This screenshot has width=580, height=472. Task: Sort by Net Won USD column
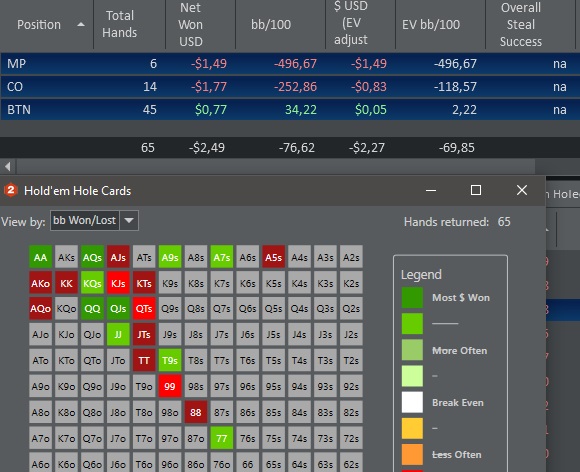[190, 24]
